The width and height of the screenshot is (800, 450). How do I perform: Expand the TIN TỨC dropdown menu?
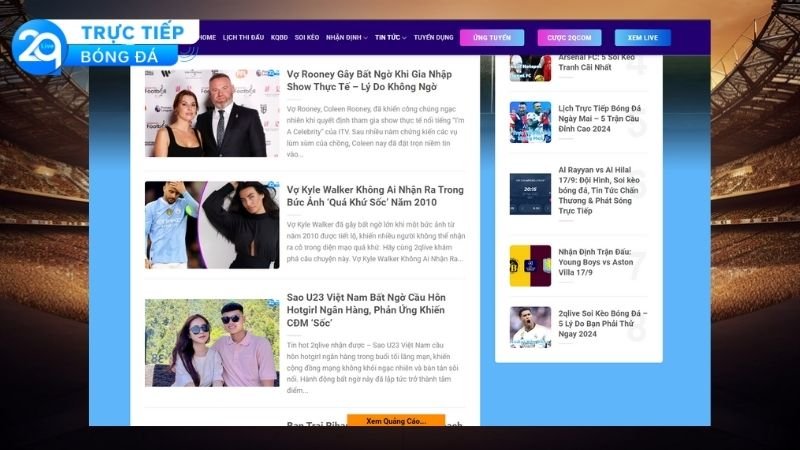(390, 38)
